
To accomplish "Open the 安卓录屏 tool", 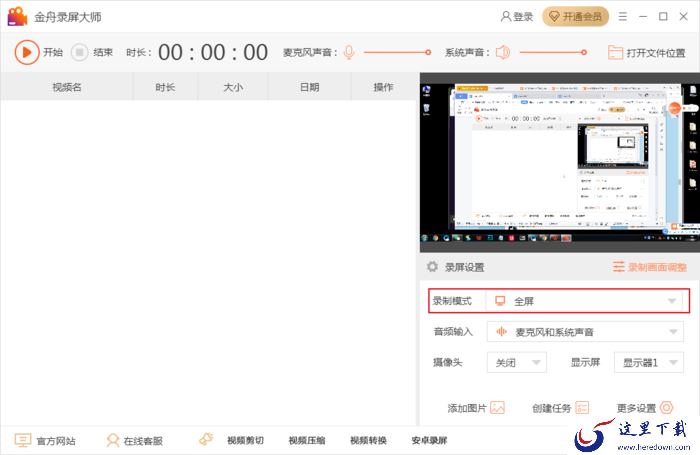I will coord(429,440).
